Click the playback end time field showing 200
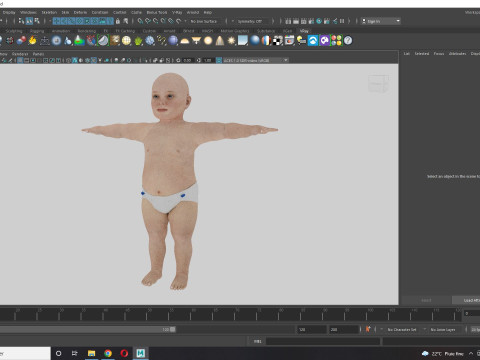Screen dimensions: 480x360 [x=344, y=329]
